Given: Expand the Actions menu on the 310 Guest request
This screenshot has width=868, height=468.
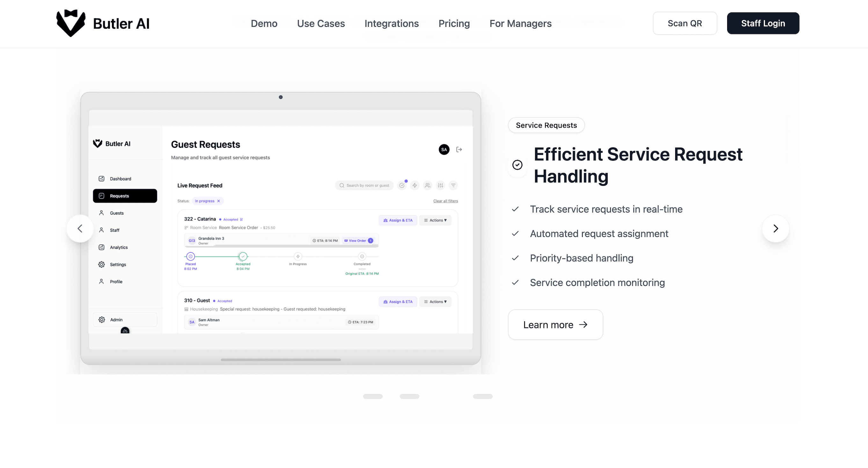Looking at the screenshot, I should (435, 301).
